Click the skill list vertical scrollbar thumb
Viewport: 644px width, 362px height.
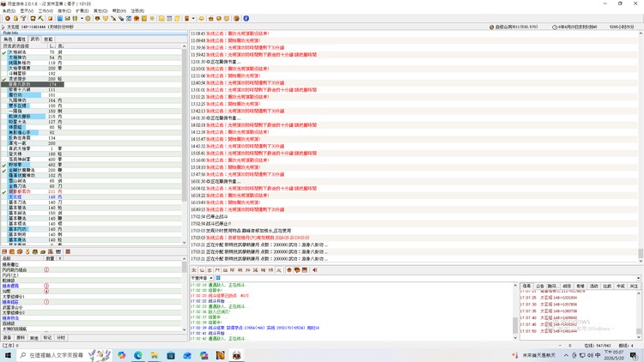point(184,125)
